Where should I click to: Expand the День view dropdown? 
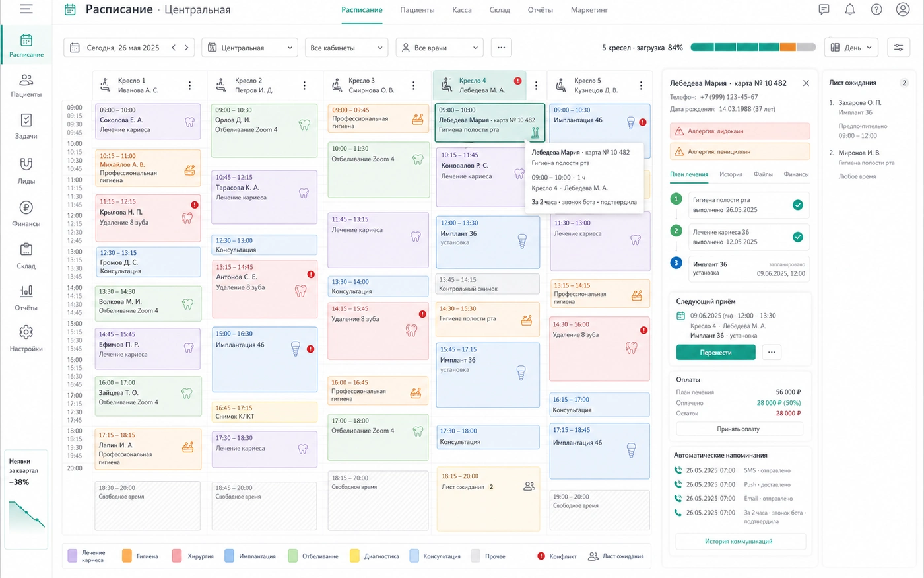point(851,48)
